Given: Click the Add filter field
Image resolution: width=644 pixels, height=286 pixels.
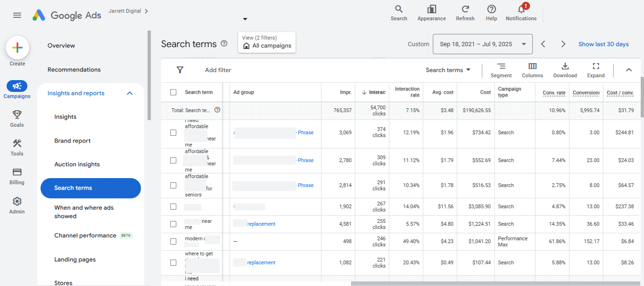Looking at the screenshot, I should point(218,70).
